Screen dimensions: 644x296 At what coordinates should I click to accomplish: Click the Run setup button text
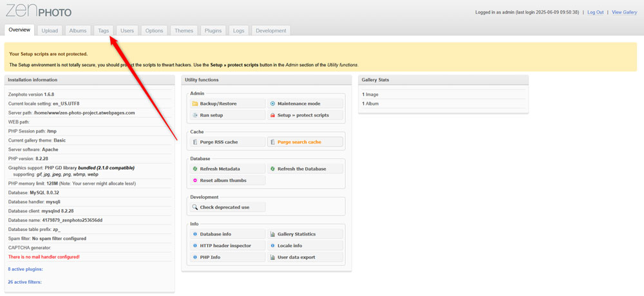point(211,115)
